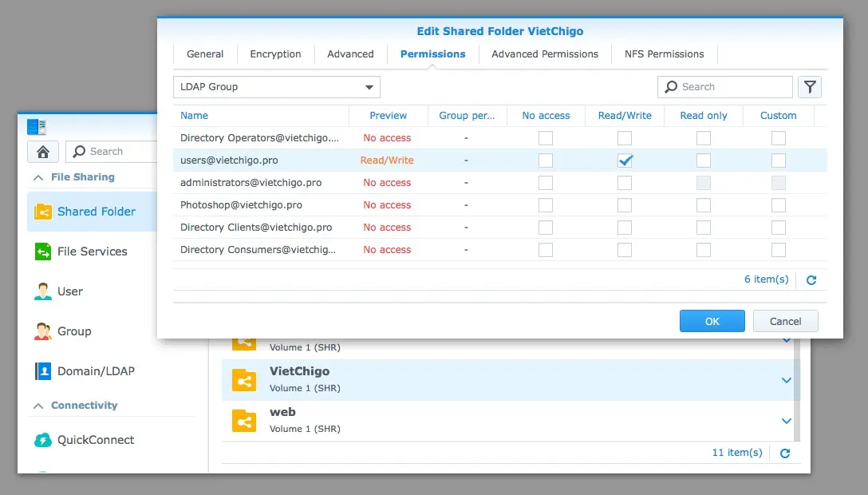Check No access for administrators@vietchigo.pro
The width and height of the screenshot is (868, 495).
click(x=545, y=183)
